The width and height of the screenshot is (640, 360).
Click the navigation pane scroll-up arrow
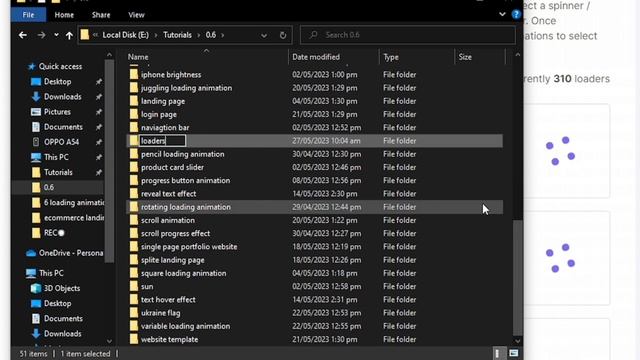click(109, 55)
